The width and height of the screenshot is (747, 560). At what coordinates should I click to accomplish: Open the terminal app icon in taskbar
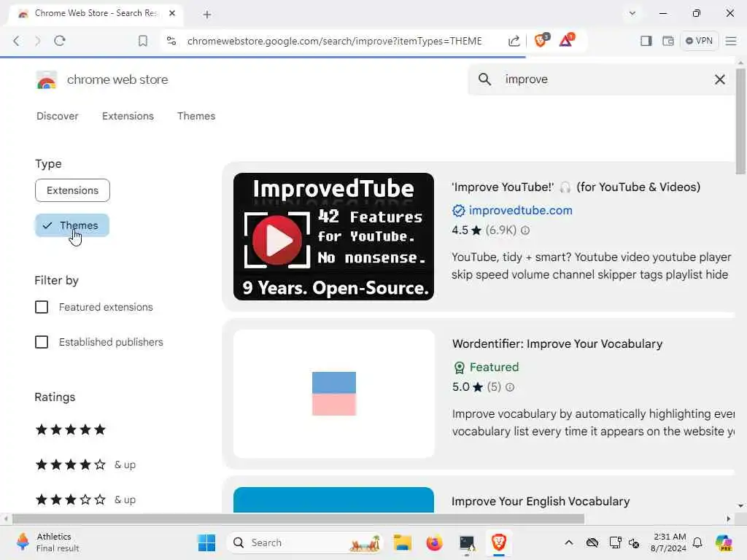coord(466,543)
